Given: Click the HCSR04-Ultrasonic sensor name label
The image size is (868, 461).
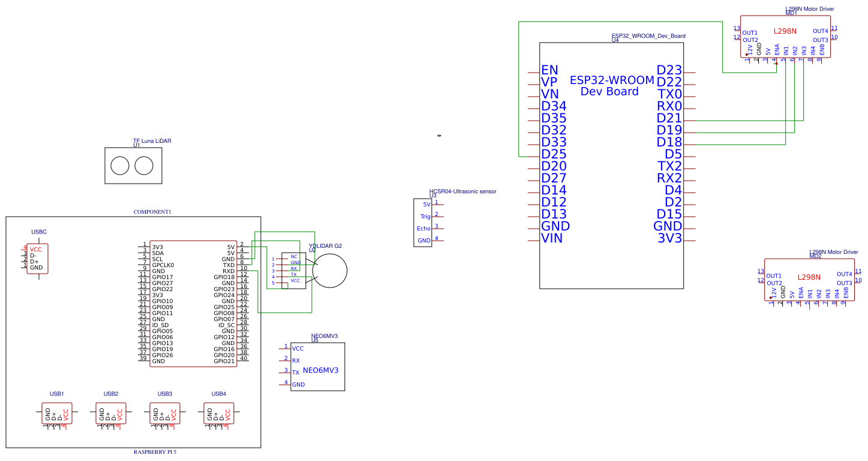Looking at the screenshot, I should 463,191.
